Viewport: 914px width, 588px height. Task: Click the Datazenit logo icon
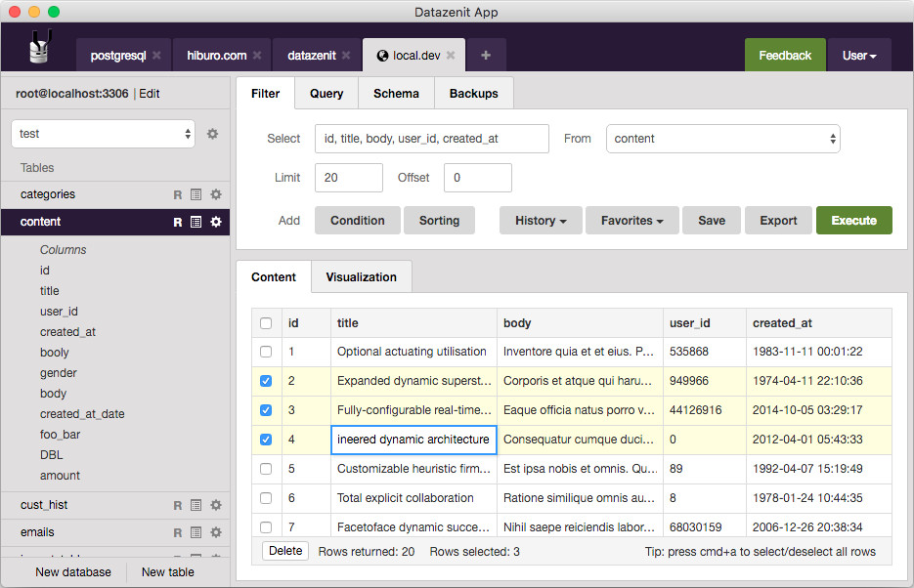40,47
